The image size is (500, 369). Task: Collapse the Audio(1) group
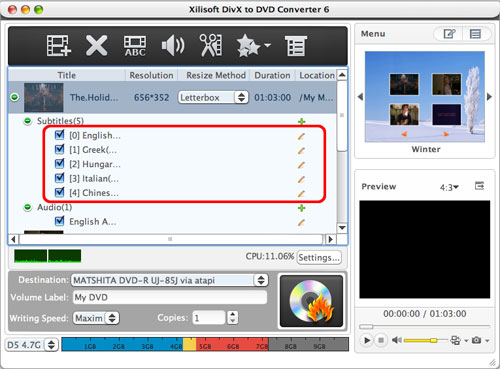point(28,207)
